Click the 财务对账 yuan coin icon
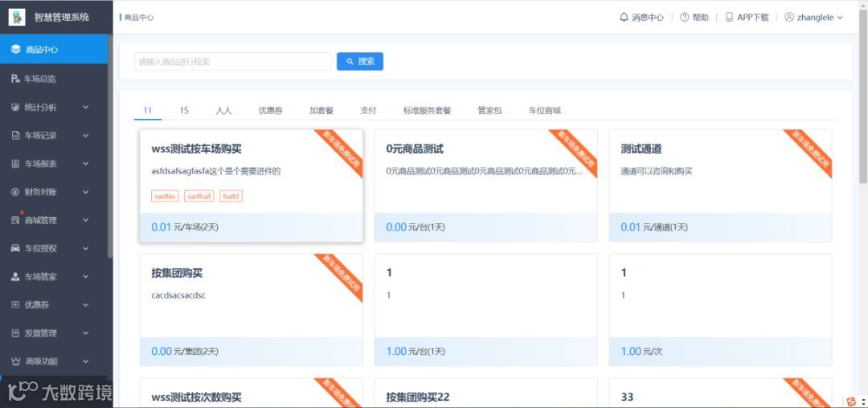This screenshot has height=408, width=868. 15,192
